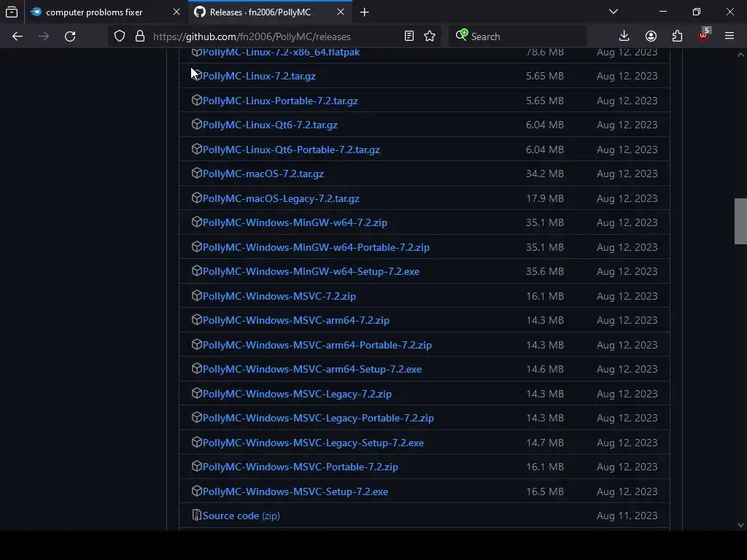
Task: Close the computer problems fixer tab
Action: coord(177,12)
